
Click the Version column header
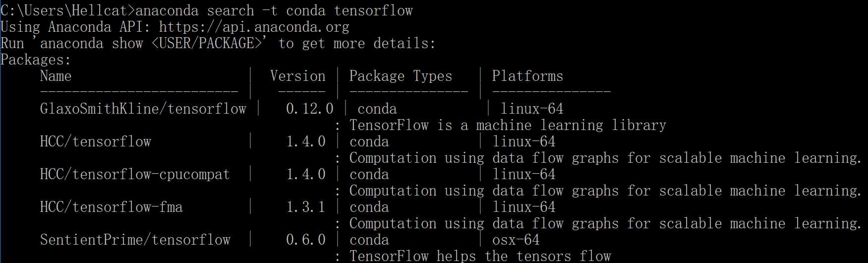pos(297,76)
